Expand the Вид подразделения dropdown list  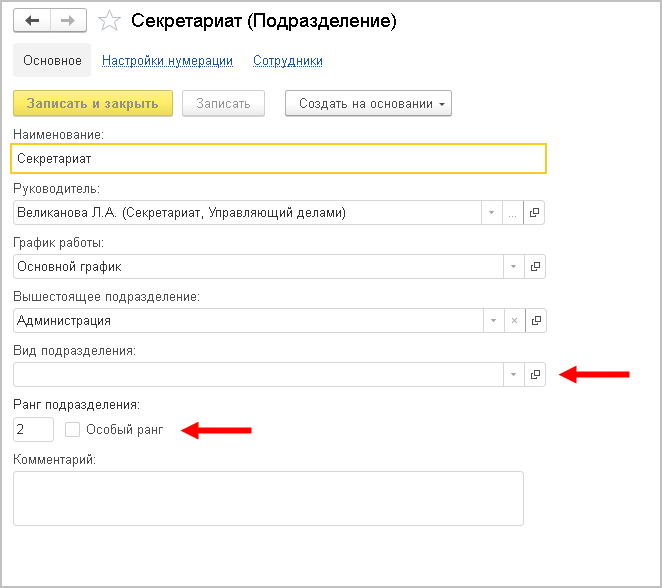click(x=513, y=375)
